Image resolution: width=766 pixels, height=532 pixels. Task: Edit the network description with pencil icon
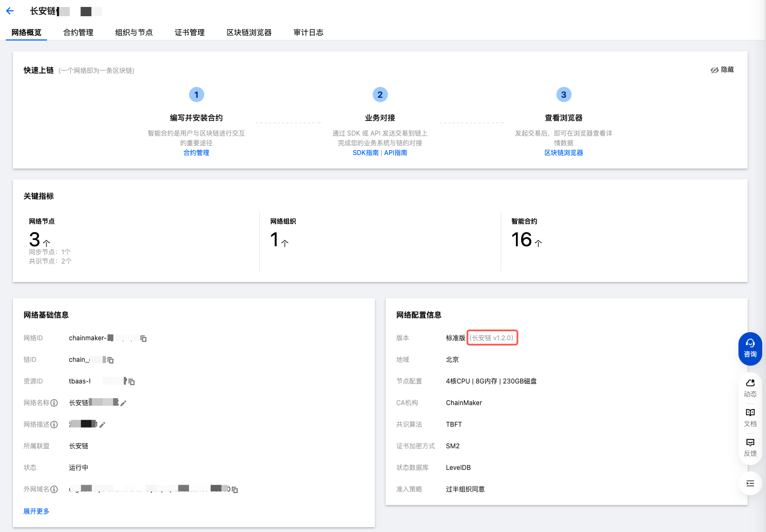102,425
